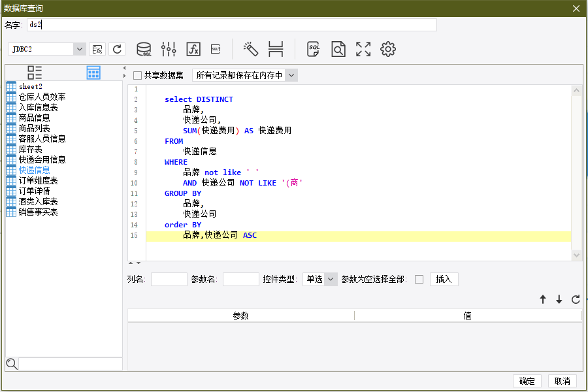Click the SQL script edit icon
The width and height of the screenshot is (588, 392).
[x=313, y=49]
